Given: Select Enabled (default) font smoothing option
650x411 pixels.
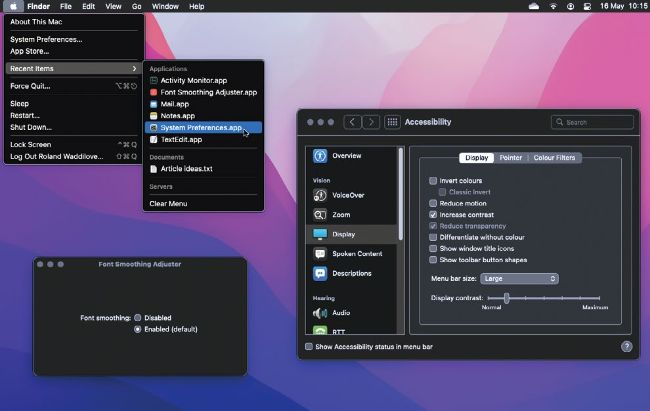Looking at the screenshot, I should 138,329.
